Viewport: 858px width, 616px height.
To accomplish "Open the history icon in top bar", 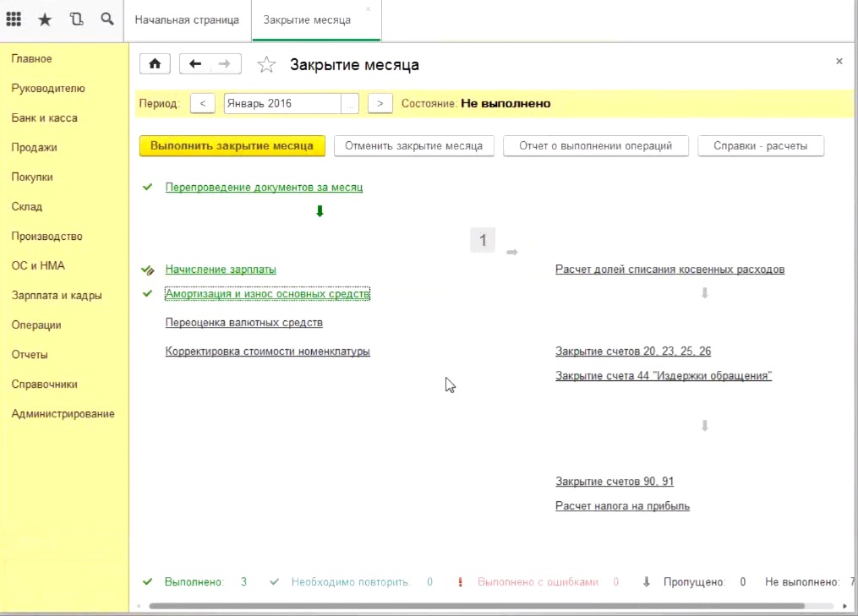I will coord(77,19).
